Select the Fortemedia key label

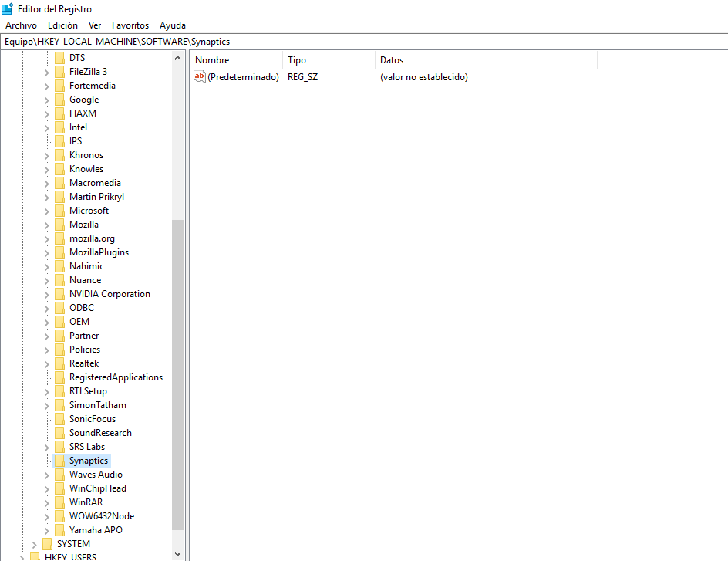click(x=93, y=86)
